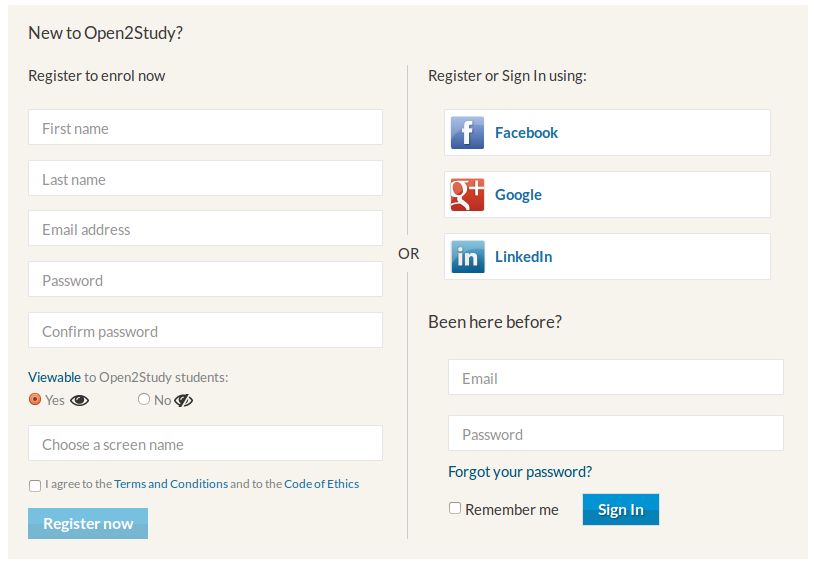Focus the Confirm password field
The height and width of the screenshot is (564, 814).
(x=206, y=330)
